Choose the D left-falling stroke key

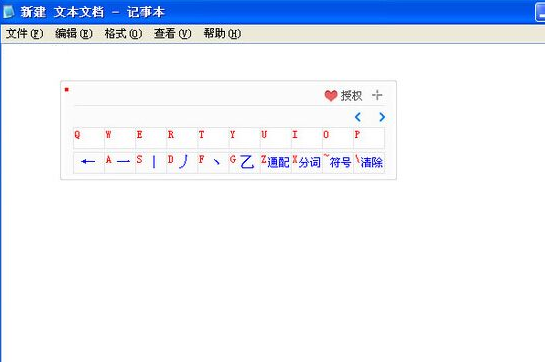[x=182, y=162]
